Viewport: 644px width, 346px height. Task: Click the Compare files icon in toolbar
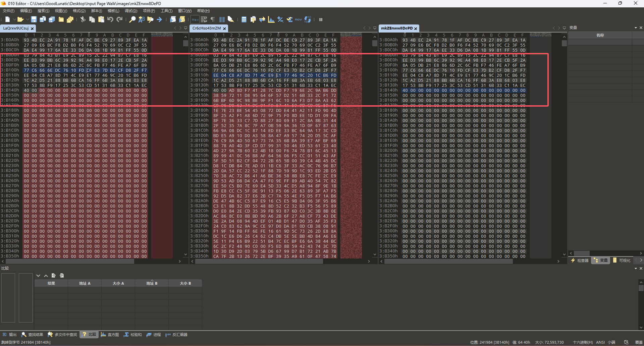[x=253, y=19]
